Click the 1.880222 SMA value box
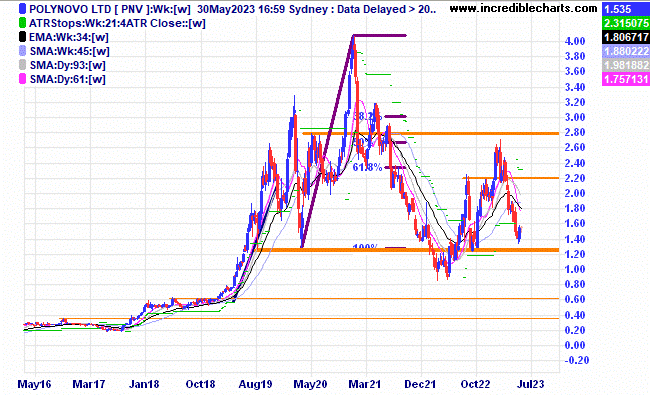 click(626, 51)
